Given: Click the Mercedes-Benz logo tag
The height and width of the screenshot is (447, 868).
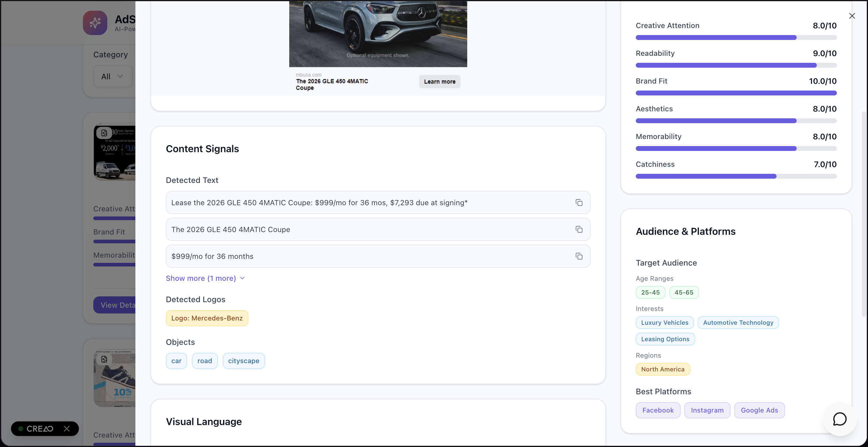Looking at the screenshot, I should tap(207, 318).
